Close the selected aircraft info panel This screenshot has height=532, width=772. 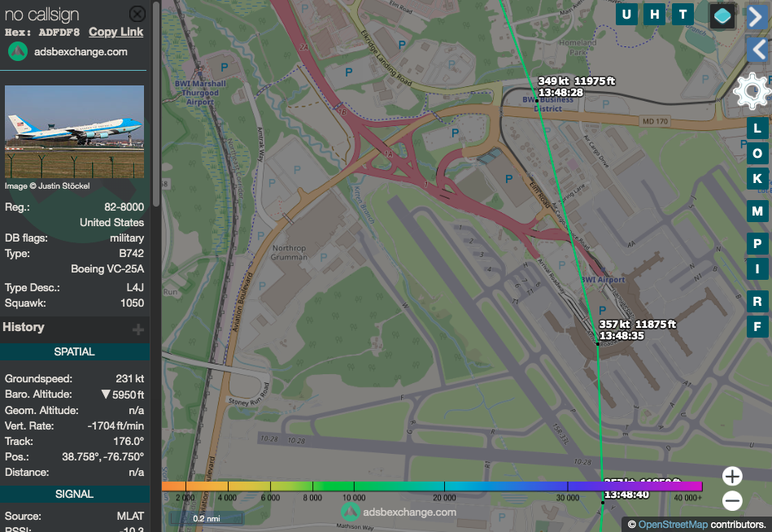[137, 14]
